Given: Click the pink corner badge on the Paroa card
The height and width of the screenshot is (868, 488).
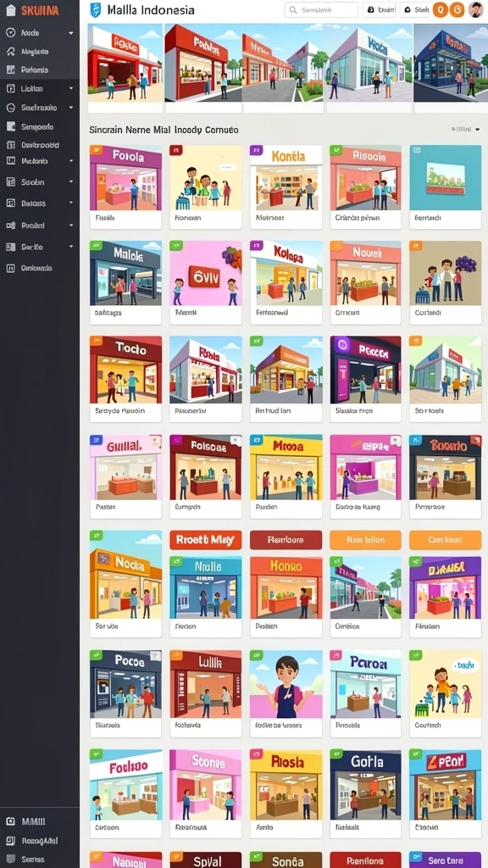Looking at the screenshot, I should point(335,655).
